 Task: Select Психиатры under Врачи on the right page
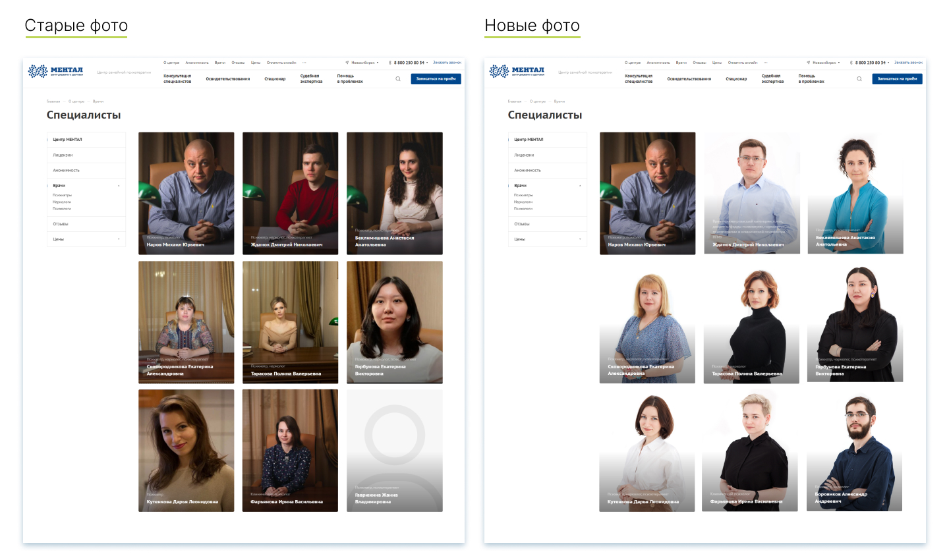pos(523,195)
